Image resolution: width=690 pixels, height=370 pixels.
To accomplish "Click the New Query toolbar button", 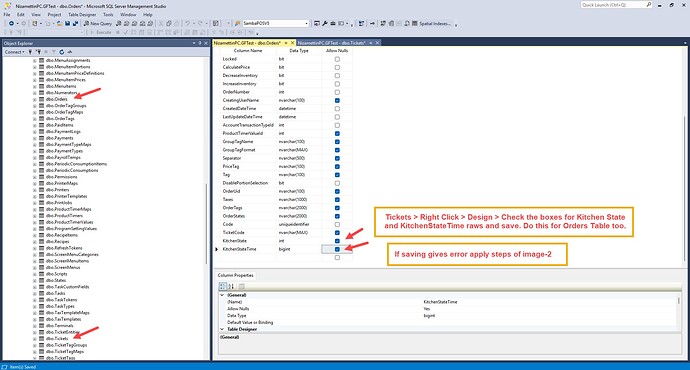I will [98, 23].
